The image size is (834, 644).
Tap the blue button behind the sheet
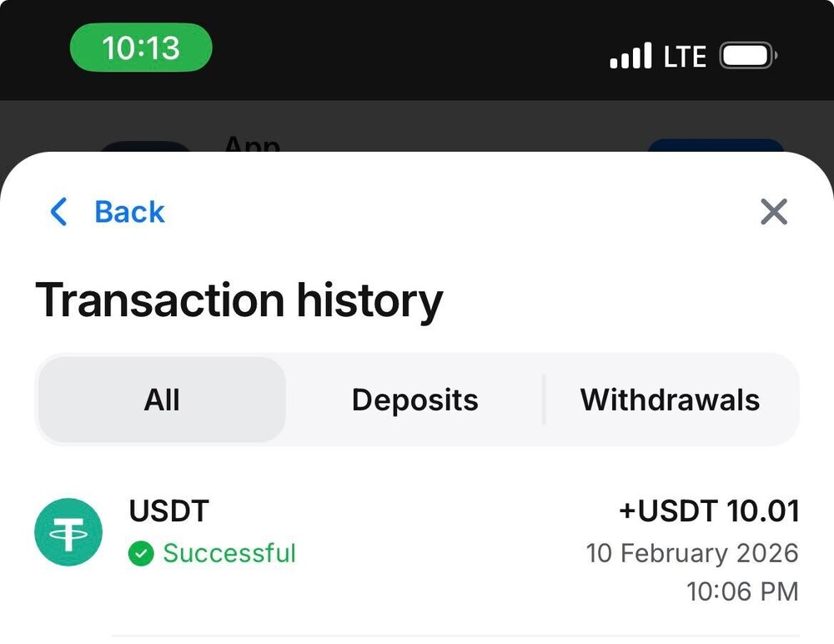coord(716,146)
